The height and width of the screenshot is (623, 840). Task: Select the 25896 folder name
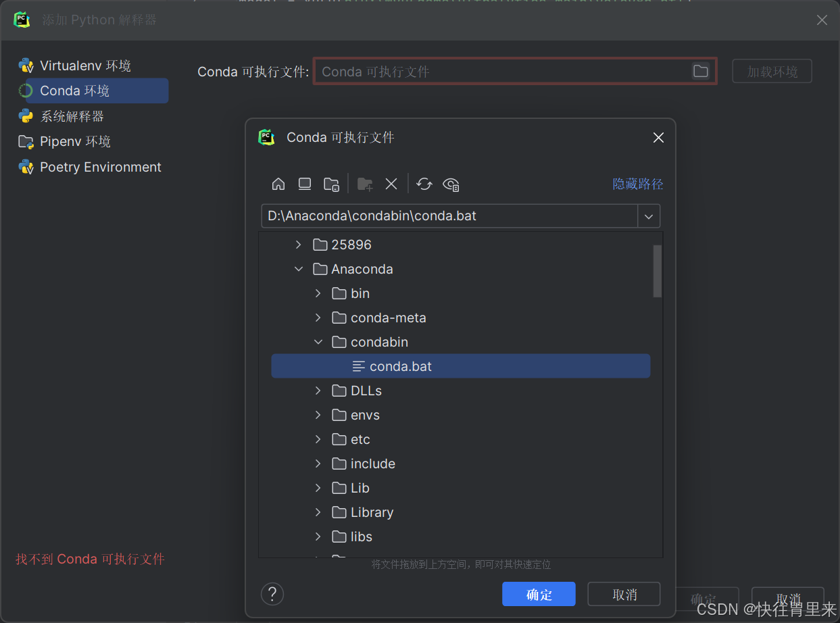pyautogui.click(x=351, y=245)
